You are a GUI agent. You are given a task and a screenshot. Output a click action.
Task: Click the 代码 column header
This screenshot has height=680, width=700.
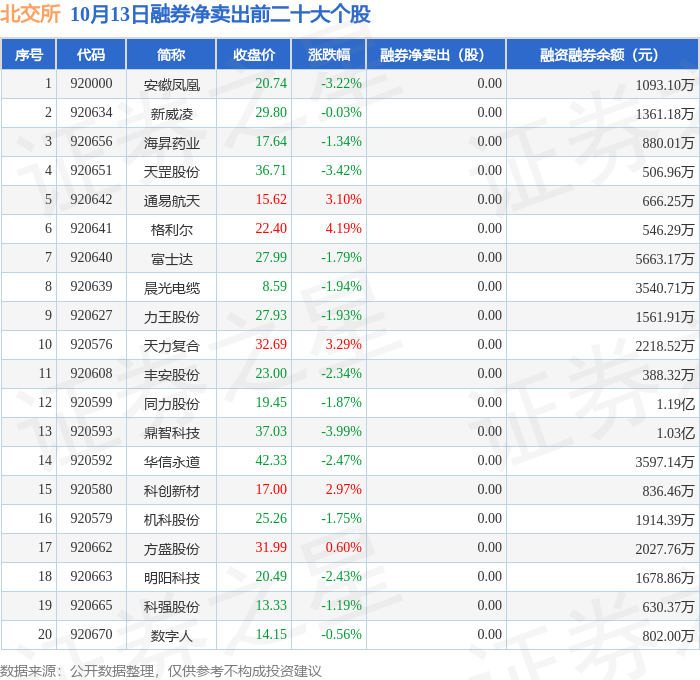tap(91, 55)
